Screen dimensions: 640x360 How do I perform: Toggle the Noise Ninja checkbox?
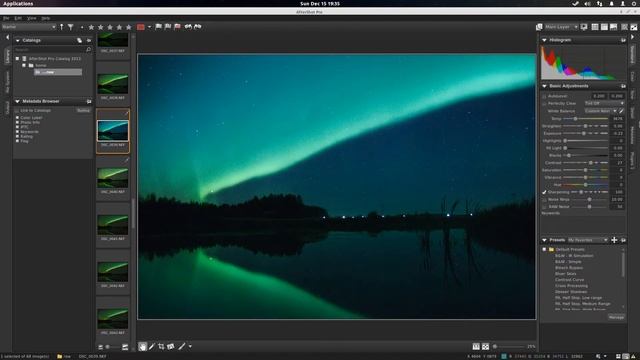tap(544, 200)
